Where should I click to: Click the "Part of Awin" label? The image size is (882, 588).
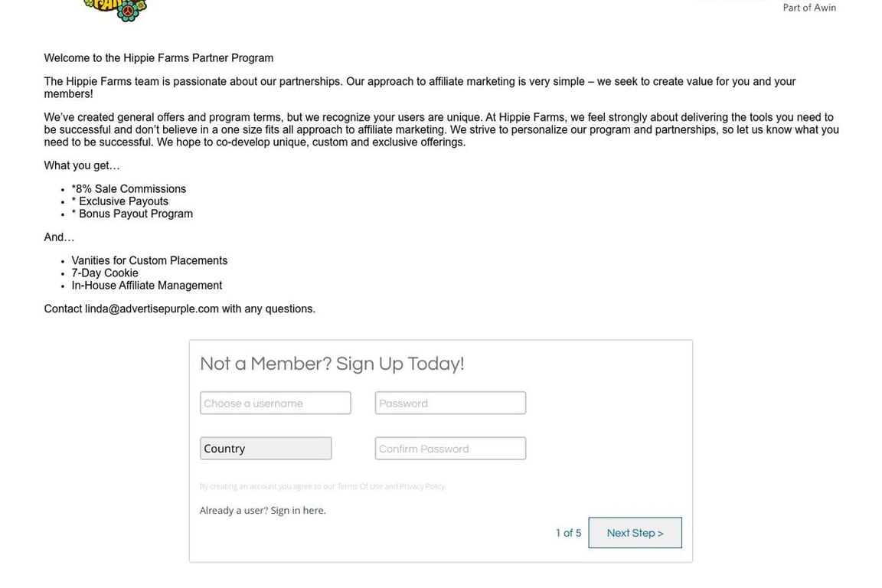pos(809,8)
